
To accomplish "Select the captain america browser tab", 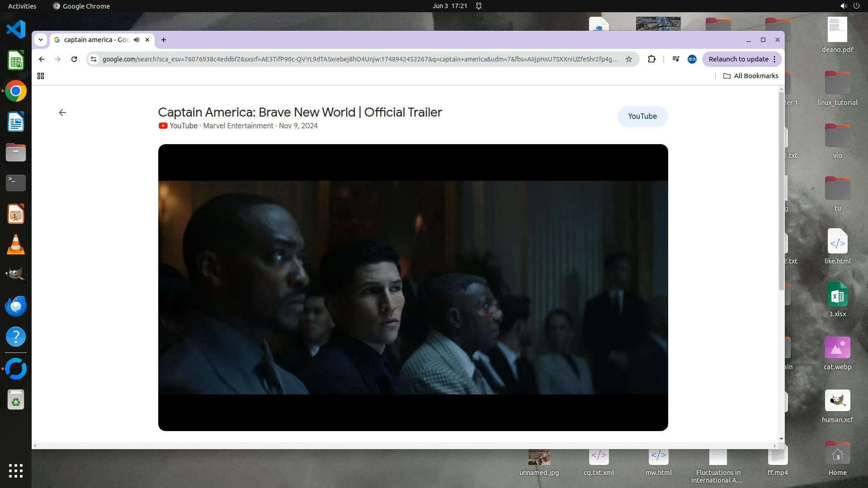I will (96, 40).
